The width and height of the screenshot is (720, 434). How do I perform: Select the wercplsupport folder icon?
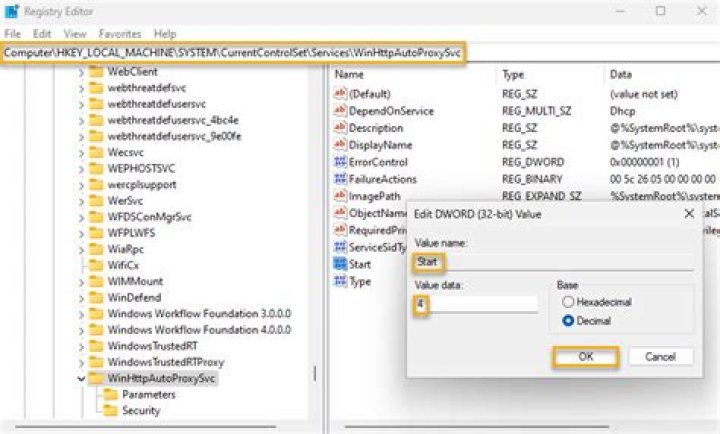pyautogui.click(x=96, y=185)
